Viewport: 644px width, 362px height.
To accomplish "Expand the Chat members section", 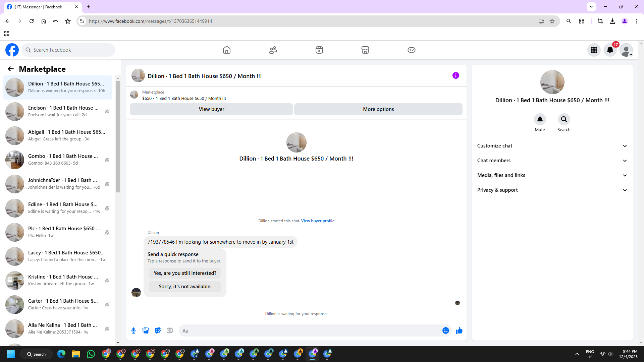I will coord(552,161).
